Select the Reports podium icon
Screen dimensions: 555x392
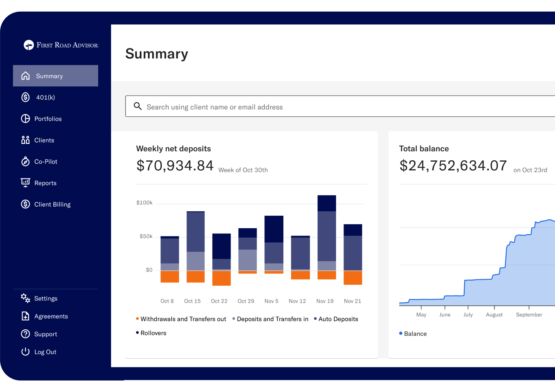[x=26, y=182]
